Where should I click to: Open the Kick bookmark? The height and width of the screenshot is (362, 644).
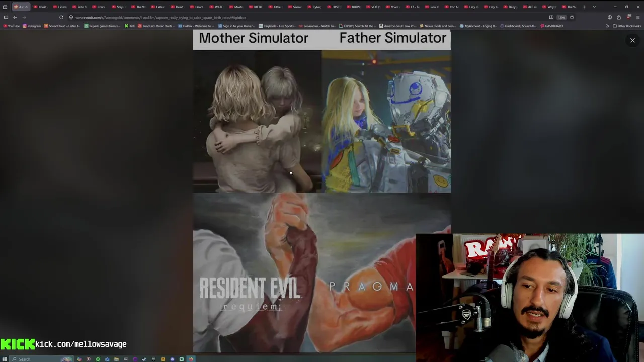click(x=130, y=26)
